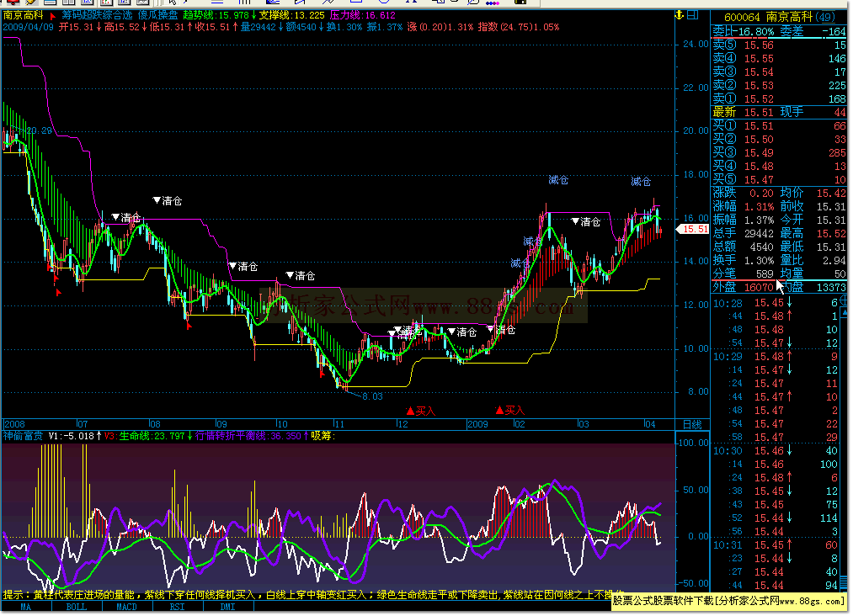Click the 2009 year marker on time axis
Viewport: 853px width, 616px height.
(477, 424)
